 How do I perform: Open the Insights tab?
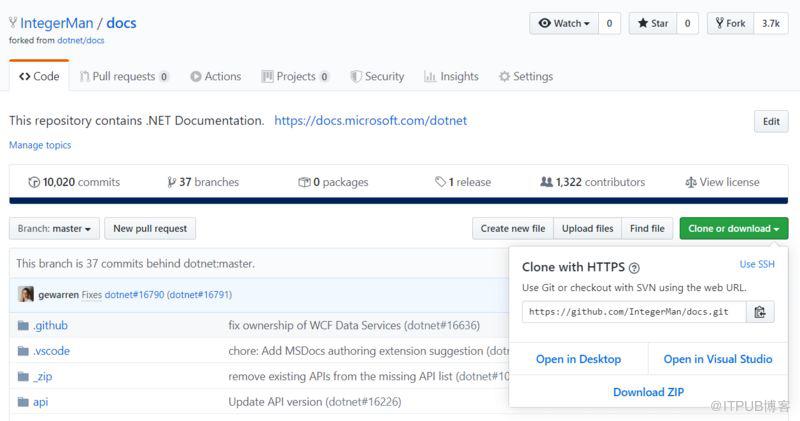[451, 77]
